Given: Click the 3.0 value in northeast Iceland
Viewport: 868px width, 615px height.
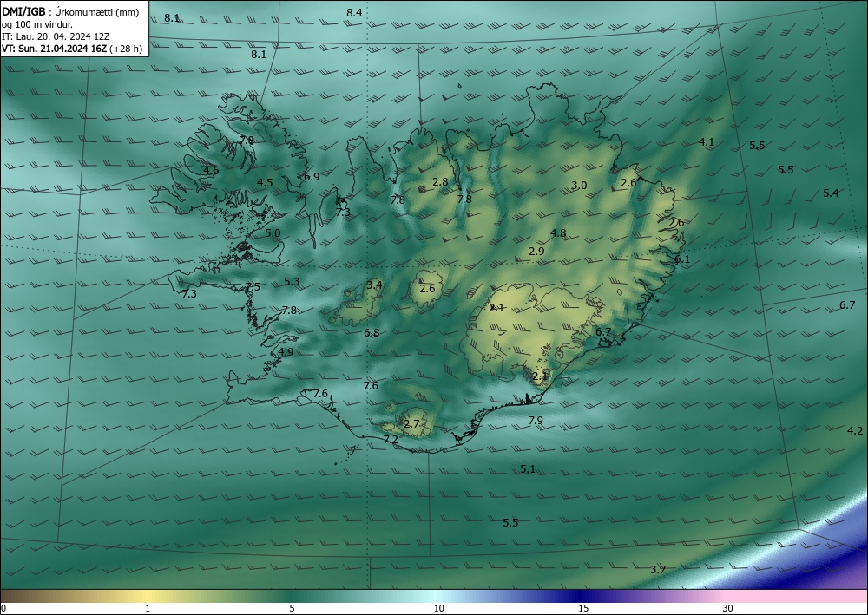Looking at the screenshot, I should coord(579,186).
